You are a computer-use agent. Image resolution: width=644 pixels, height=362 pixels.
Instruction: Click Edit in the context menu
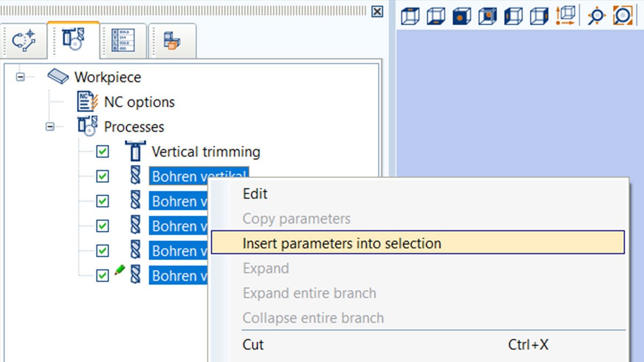tap(255, 194)
